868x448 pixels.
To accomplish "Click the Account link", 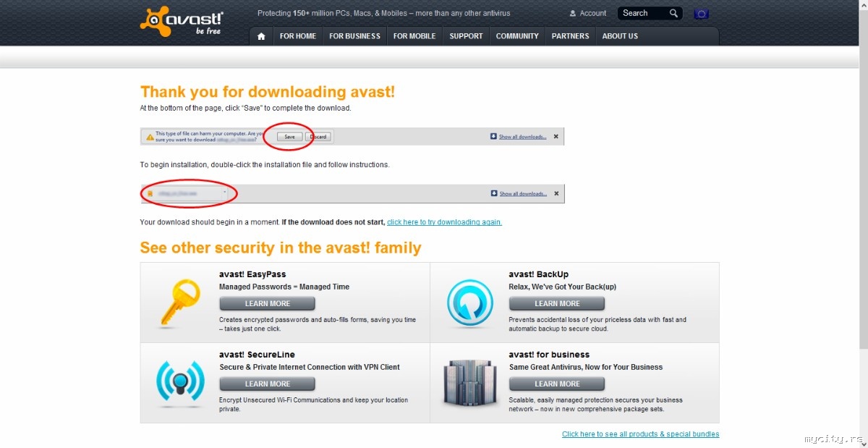I will point(593,13).
